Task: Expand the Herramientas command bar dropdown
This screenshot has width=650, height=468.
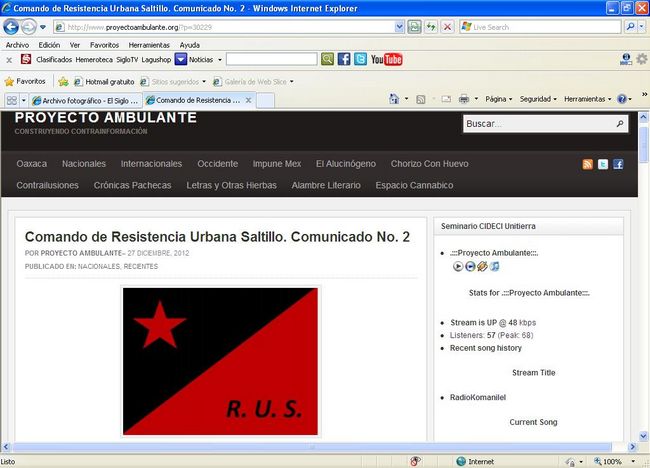Action: point(588,100)
